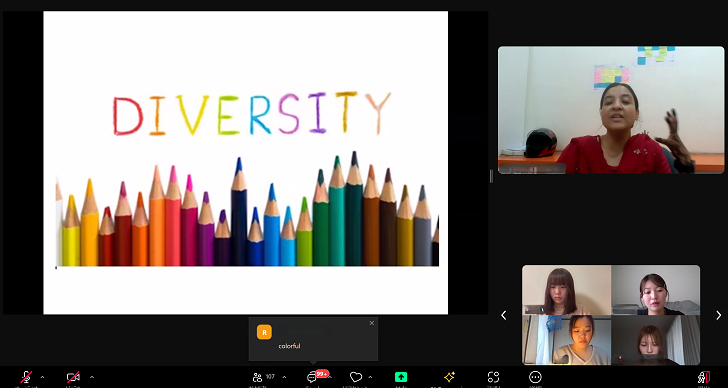
Task: Click sender avatar R in chat popup
Action: (x=264, y=332)
